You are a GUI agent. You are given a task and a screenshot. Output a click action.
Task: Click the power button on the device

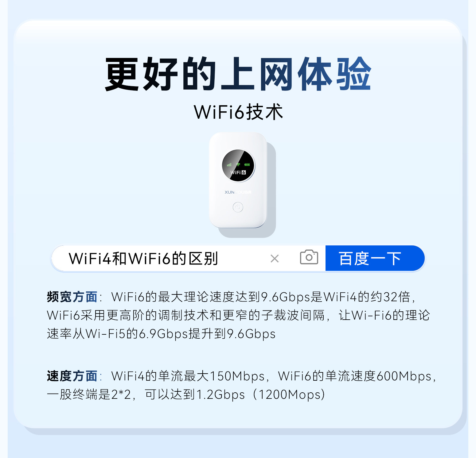(x=238, y=207)
